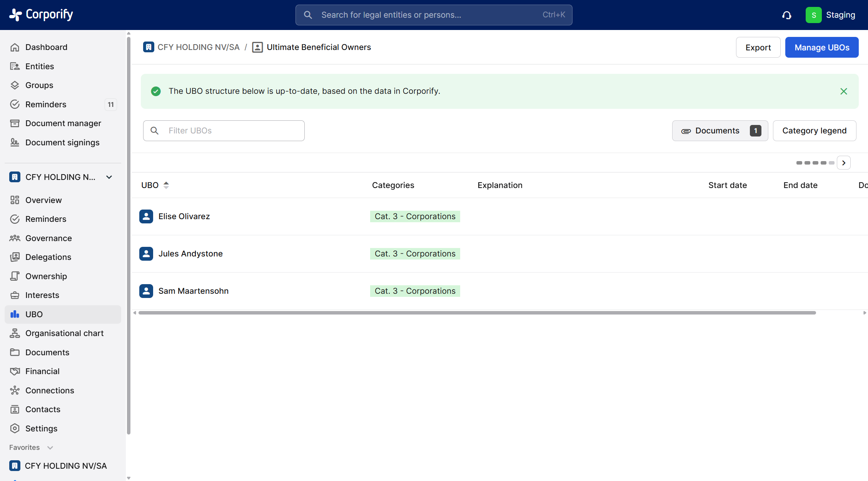Viewport: 868px width, 481px height.
Task: Open Organisational chart from sidebar
Action: coord(64,333)
